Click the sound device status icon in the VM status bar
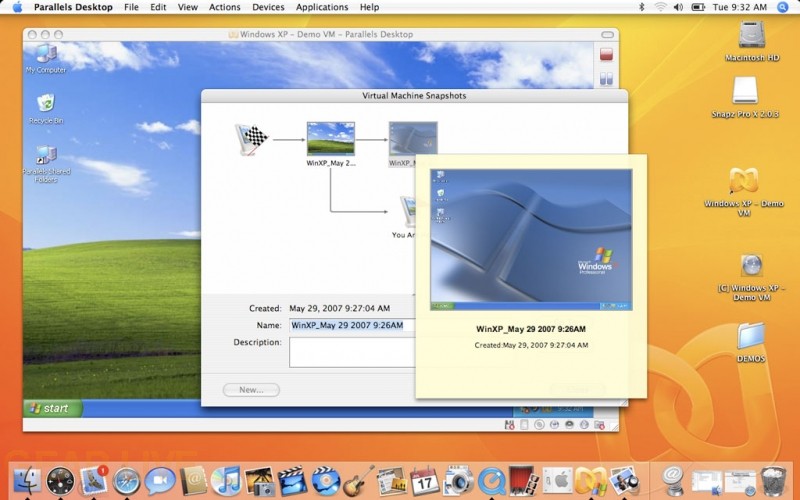 click(x=569, y=424)
